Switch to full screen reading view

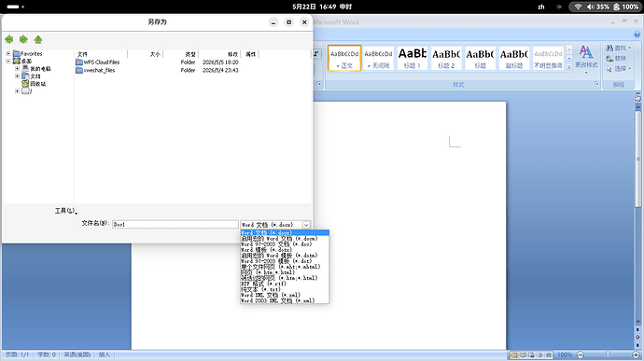[523, 354]
